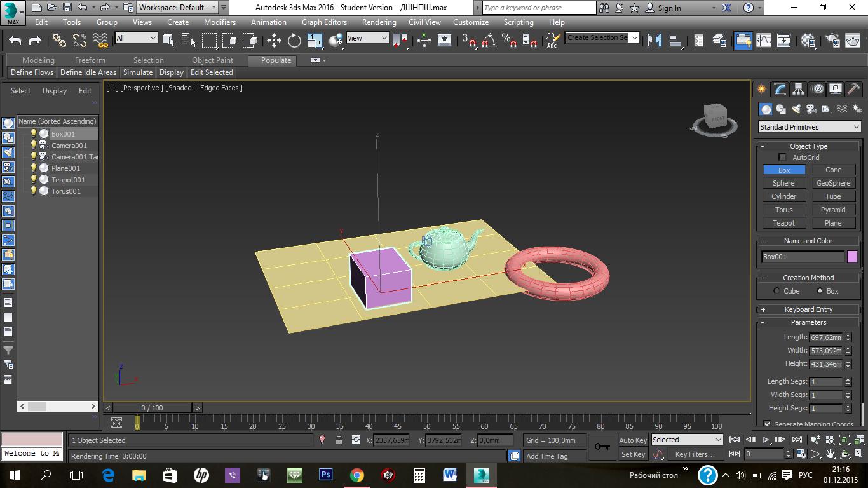Click the Undo arrow on main toolbar
The width and height of the screenshot is (868, 488).
coord(15,40)
